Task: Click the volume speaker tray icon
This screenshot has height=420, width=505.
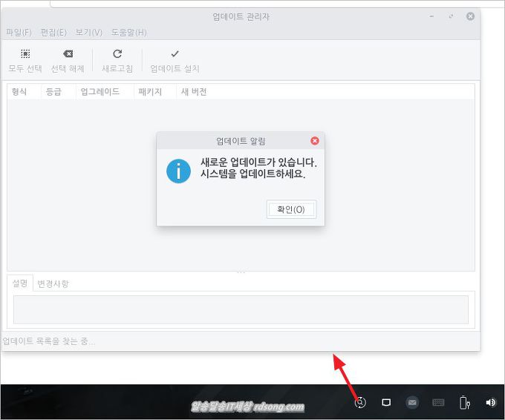Action: [x=490, y=402]
